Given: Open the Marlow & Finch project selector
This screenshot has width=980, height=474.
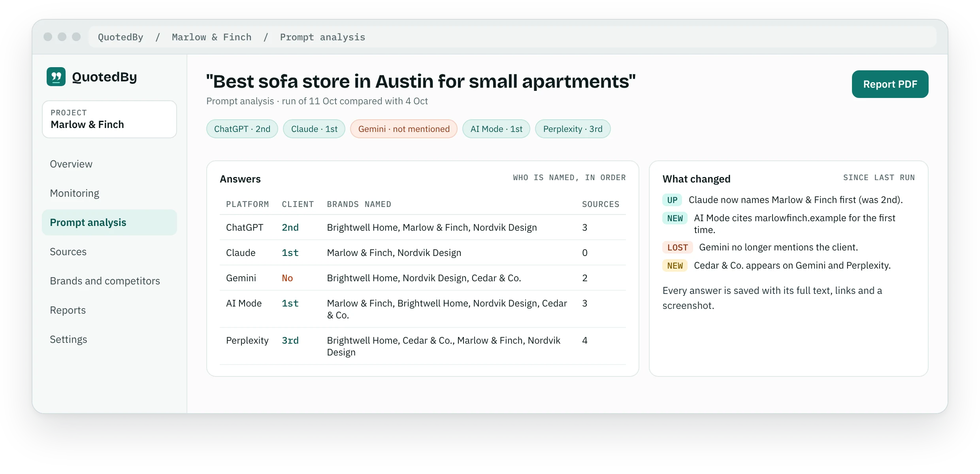Looking at the screenshot, I should click(109, 119).
